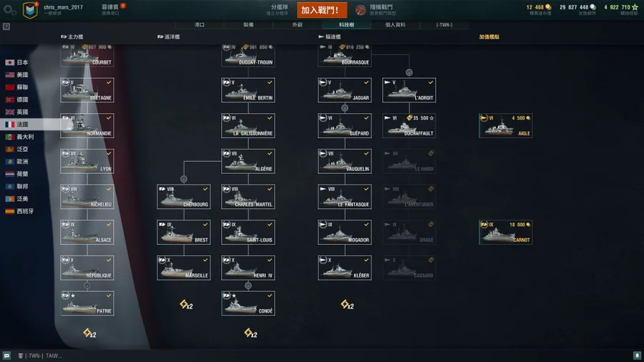Open the settings gear icon
Image resolution: width=644 pixels, height=362 pixels.
tap(9, 10)
